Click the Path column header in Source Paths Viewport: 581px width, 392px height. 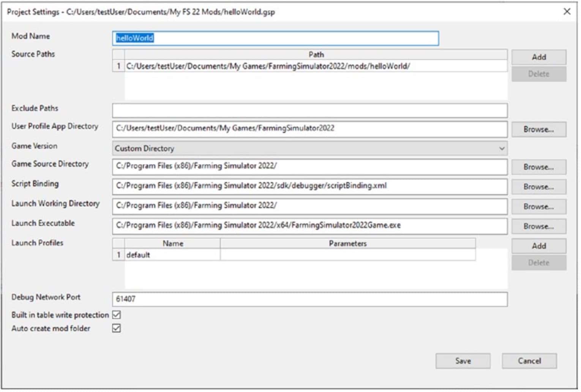[316, 55]
